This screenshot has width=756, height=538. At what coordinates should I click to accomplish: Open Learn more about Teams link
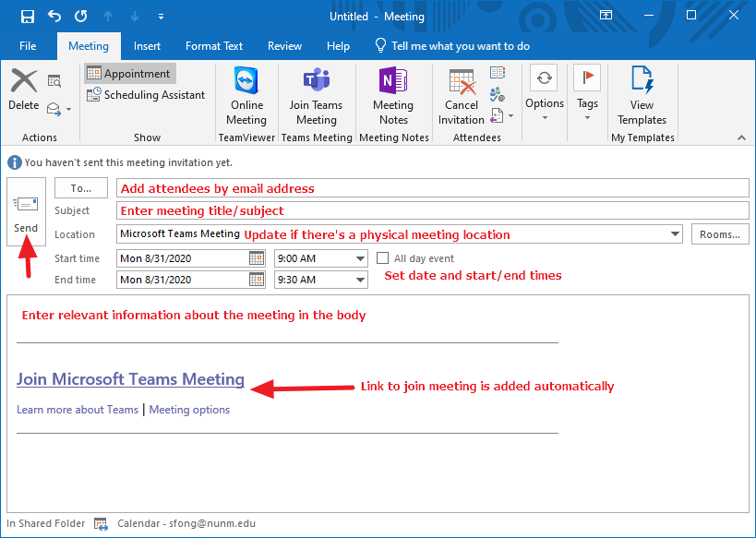click(x=78, y=410)
